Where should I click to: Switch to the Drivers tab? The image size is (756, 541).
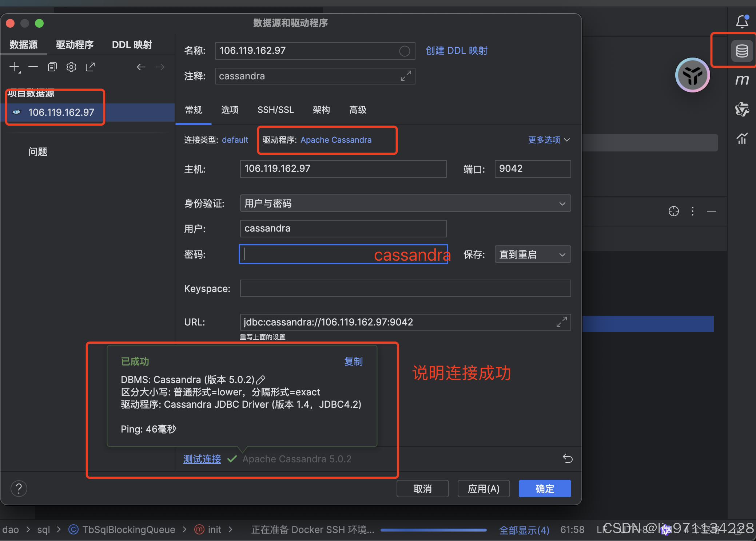click(x=75, y=45)
